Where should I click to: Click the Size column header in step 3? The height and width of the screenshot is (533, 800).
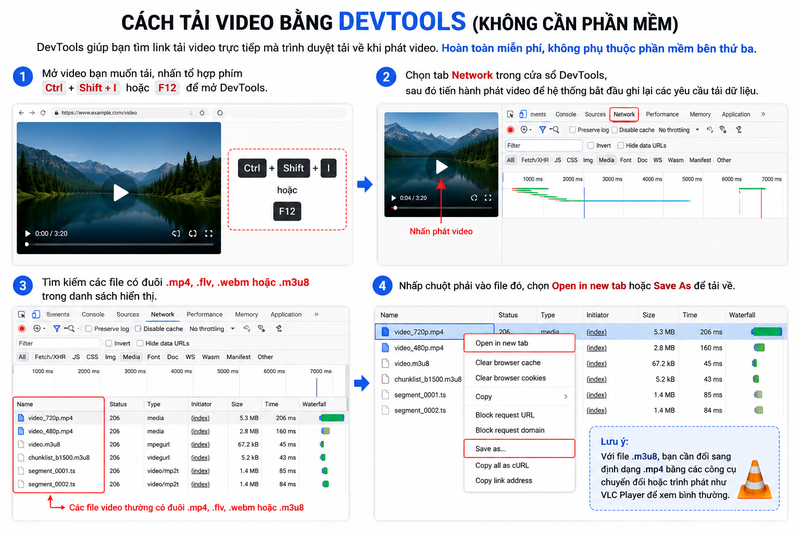(x=237, y=404)
